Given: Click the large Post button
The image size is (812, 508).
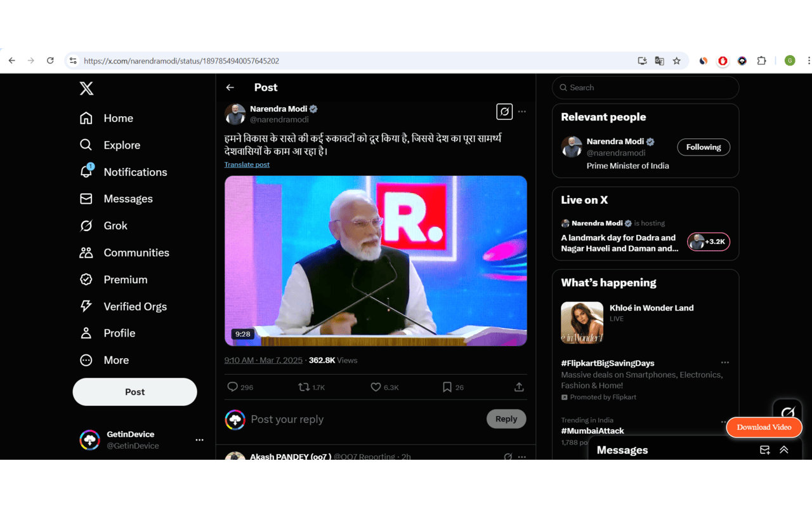Looking at the screenshot, I should click(134, 392).
